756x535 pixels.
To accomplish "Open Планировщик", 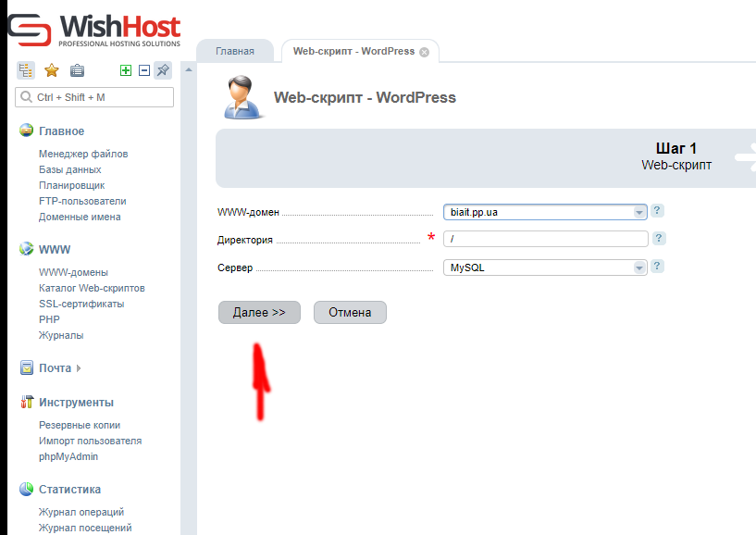I will (72, 185).
